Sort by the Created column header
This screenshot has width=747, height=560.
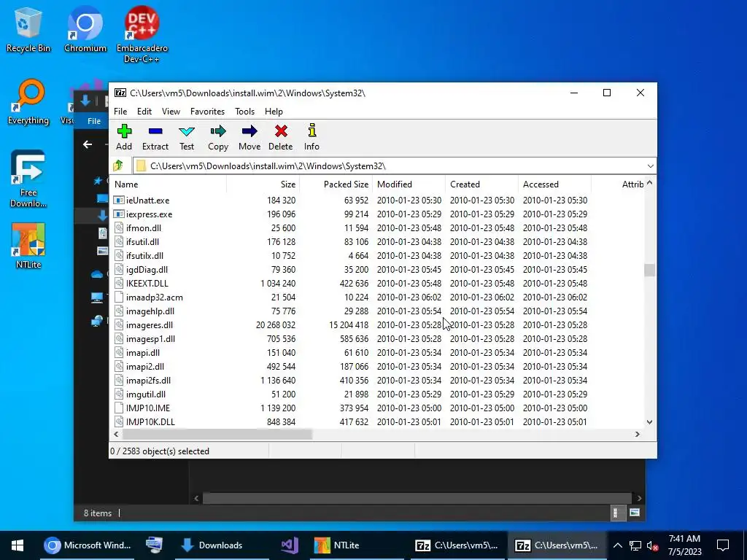(x=481, y=184)
